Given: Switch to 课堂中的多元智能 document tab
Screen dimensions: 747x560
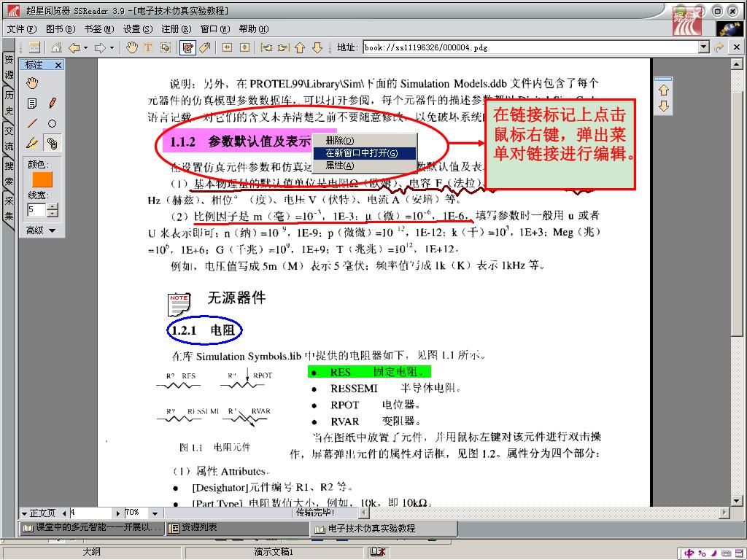Looking at the screenshot, I should (x=93, y=528).
